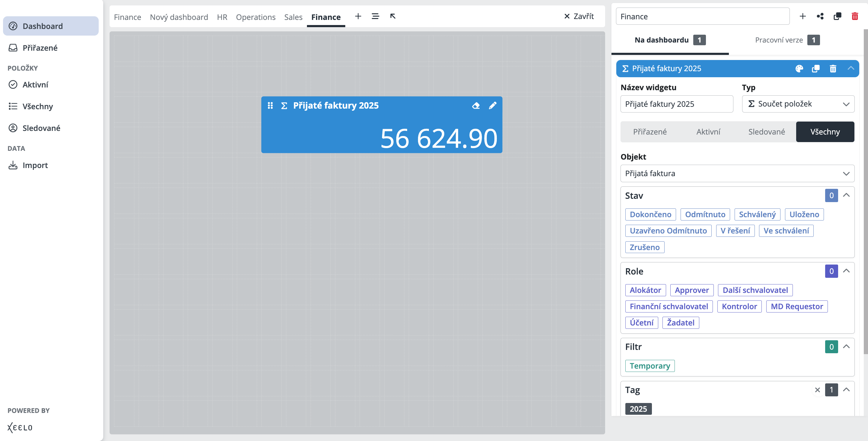868x441 pixels.
Task: Click the duplicate widget icon in blue header
Action: (816, 69)
